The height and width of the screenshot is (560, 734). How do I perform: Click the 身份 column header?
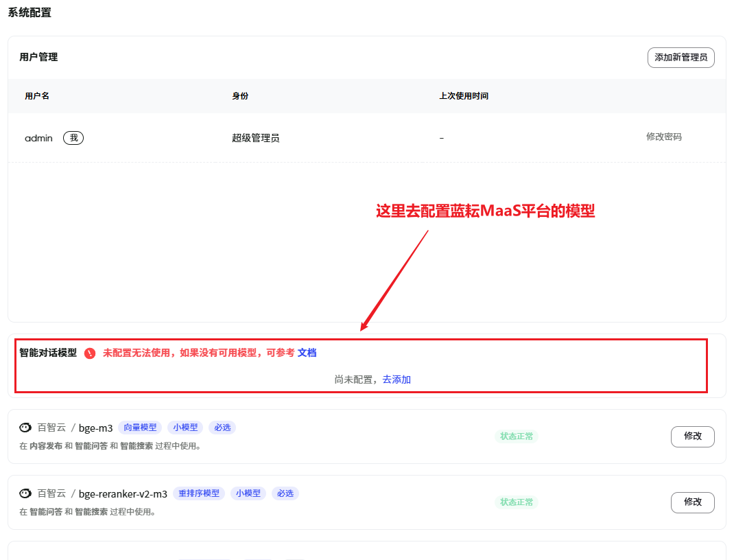(x=239, y=95)
